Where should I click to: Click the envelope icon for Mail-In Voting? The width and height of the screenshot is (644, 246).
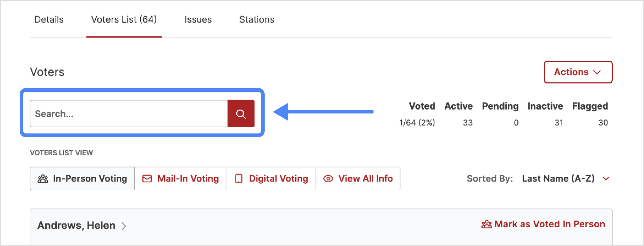point(147,178)
